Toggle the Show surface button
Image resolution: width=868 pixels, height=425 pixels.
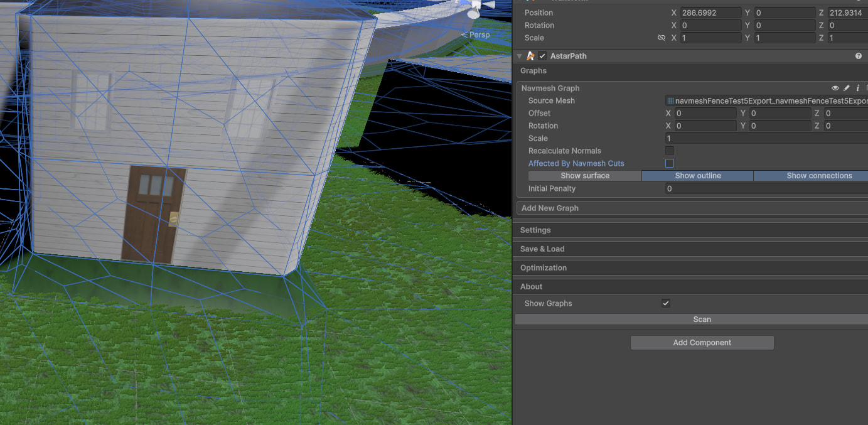(x=584, y=176)
